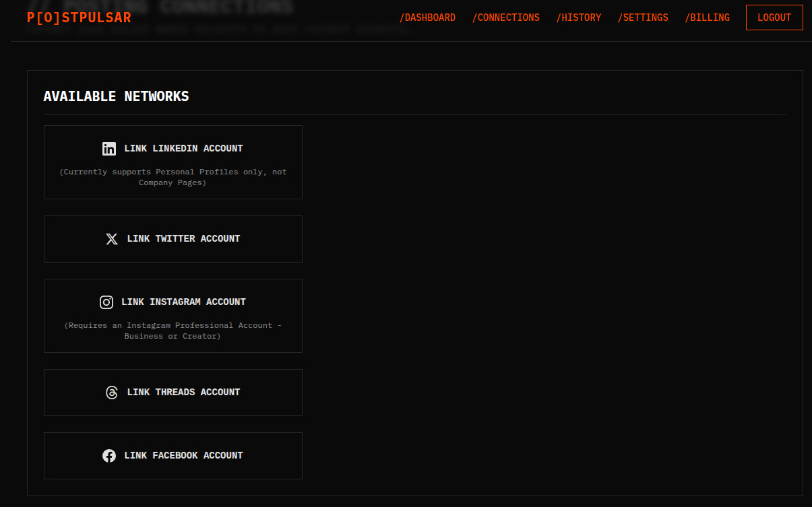
Task: Click the LinkedIn Personal Profiles only note
Action: [x=173, y=177]
